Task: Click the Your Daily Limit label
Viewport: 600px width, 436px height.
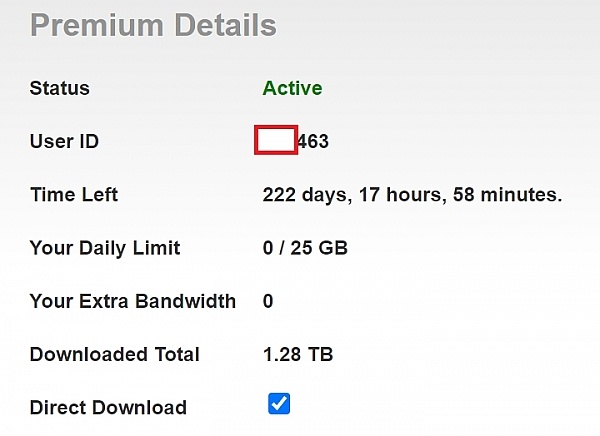Action: tap(105, 248)
